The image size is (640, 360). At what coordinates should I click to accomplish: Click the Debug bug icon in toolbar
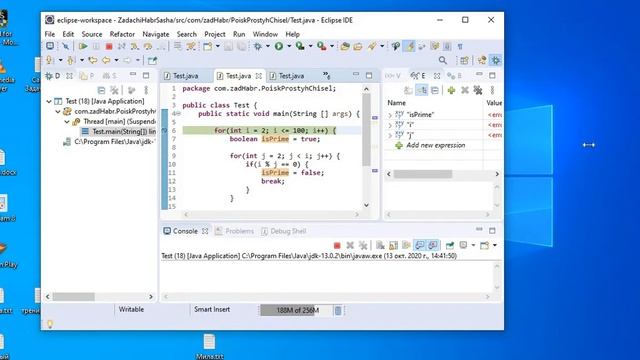258,46
